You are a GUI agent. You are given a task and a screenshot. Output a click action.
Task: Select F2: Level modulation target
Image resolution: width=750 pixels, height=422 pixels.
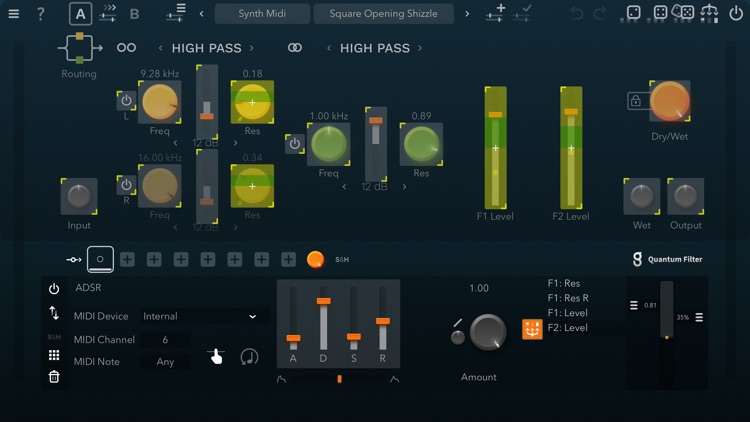point(568,328)
